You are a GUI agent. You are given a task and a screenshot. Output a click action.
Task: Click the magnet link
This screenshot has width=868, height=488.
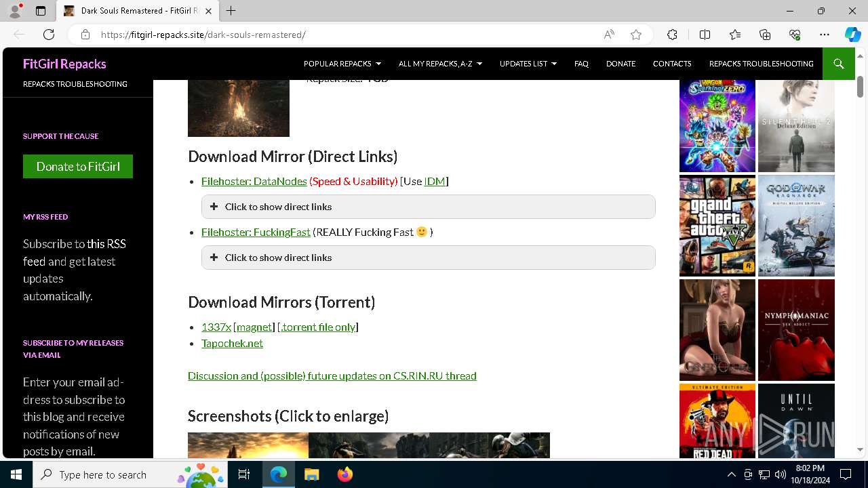point(254,327)
